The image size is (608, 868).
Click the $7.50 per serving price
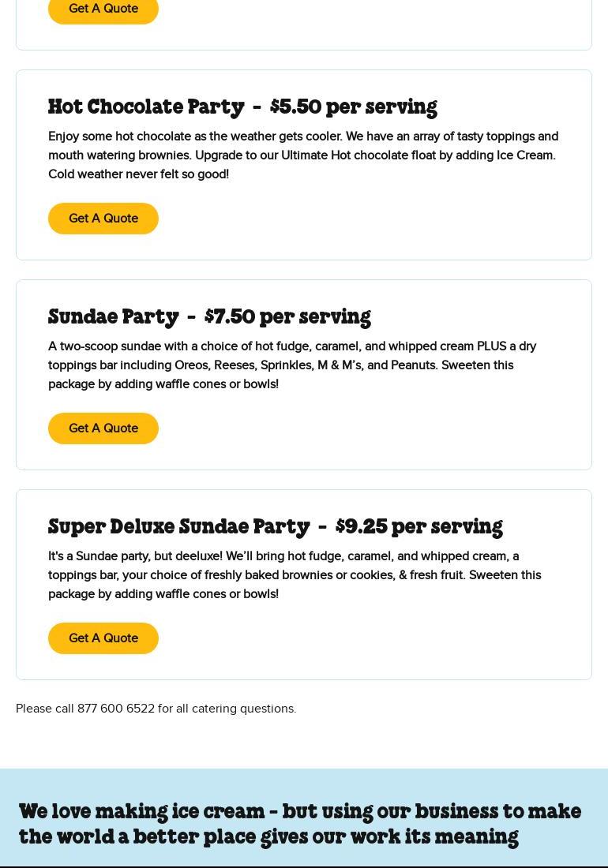coord(287,316)
